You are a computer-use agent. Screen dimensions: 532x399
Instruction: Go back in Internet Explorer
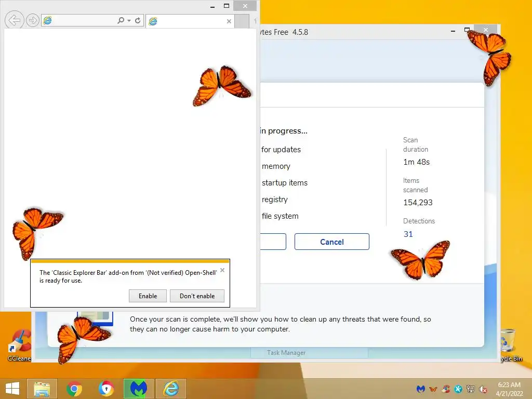click(14, 20)
